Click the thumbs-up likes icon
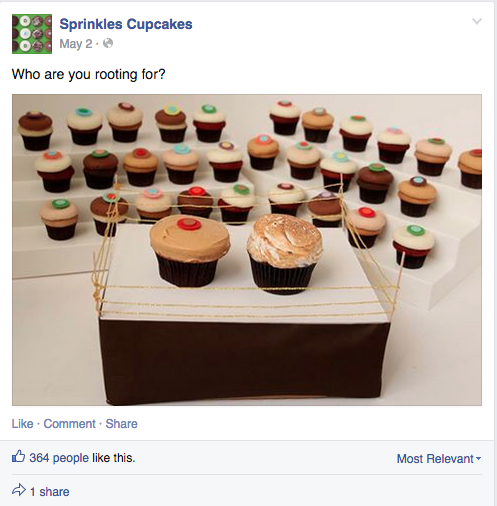497x506 pixels. [19, 456]
